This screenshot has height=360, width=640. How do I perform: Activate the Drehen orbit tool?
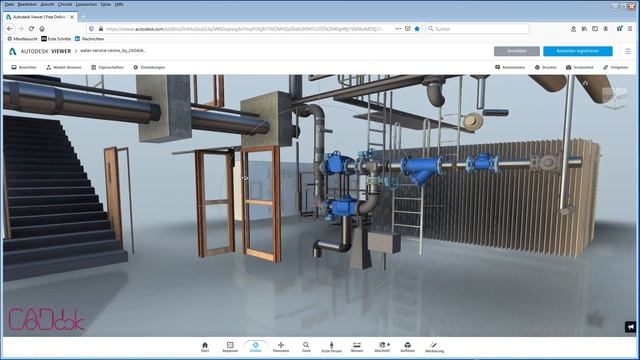(x=256, y=347)
